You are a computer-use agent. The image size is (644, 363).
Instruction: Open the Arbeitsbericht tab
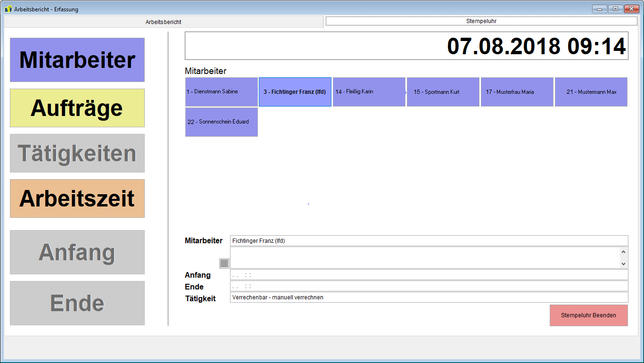164,22
